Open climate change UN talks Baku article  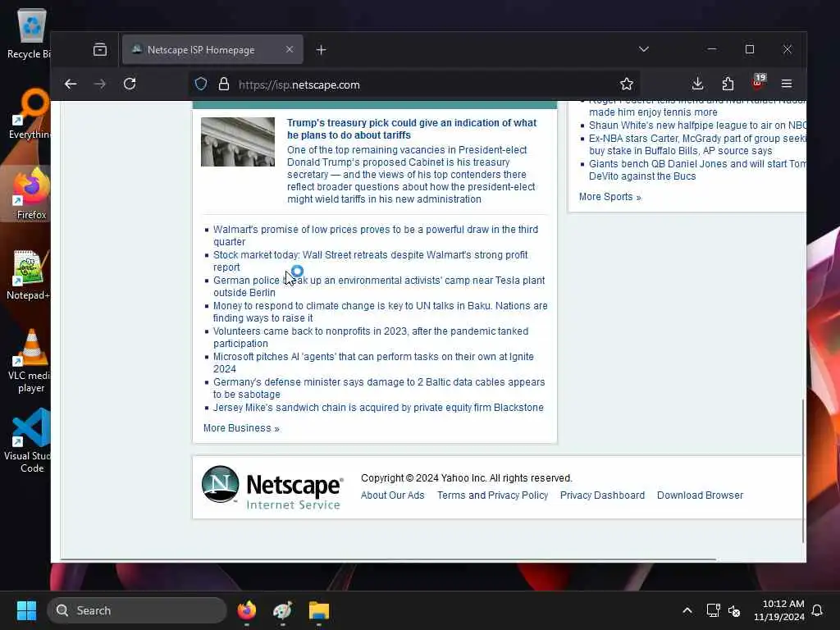(381, 312)
